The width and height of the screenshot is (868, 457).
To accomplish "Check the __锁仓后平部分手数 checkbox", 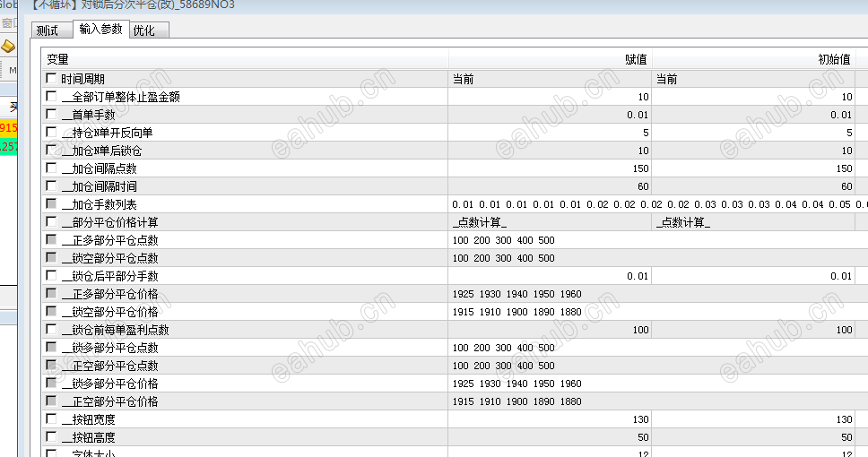I will click(x=51, y=275).
